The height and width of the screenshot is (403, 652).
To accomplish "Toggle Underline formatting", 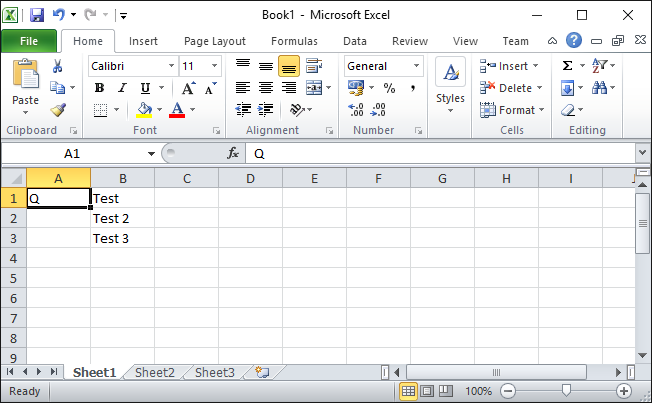I will [145, 88].
